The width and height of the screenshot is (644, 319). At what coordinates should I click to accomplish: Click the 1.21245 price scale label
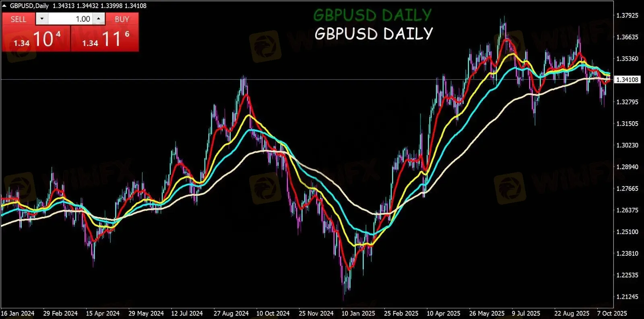click(627, 297)
